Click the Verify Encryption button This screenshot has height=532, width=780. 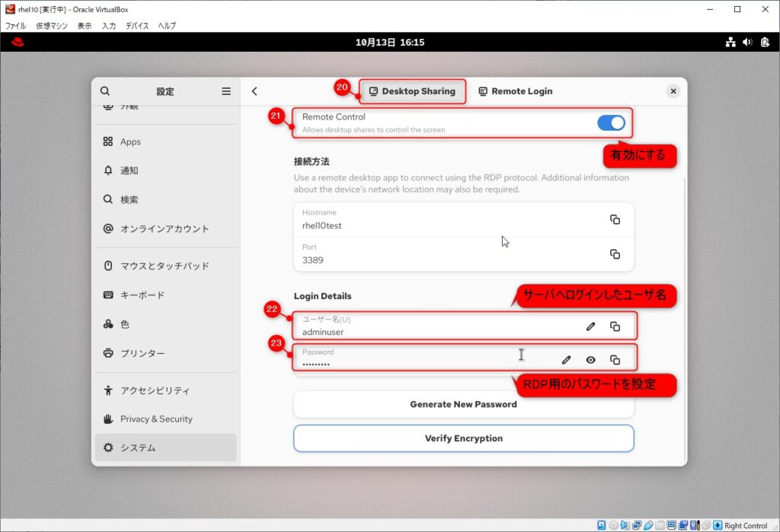click(463, 438)
